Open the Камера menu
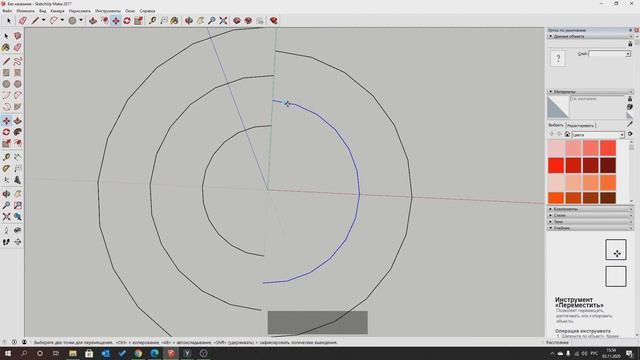This screenshot has width=640, height=360. pos(58,11)
